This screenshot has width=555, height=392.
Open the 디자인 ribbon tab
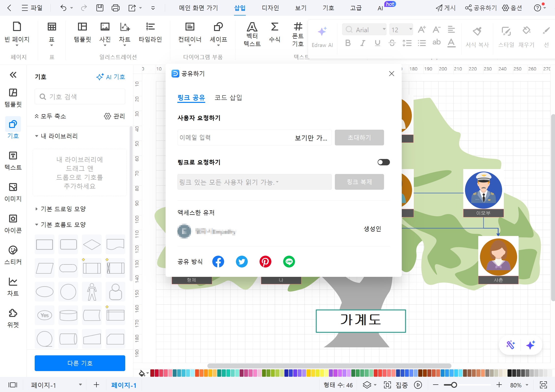(270, 8)
